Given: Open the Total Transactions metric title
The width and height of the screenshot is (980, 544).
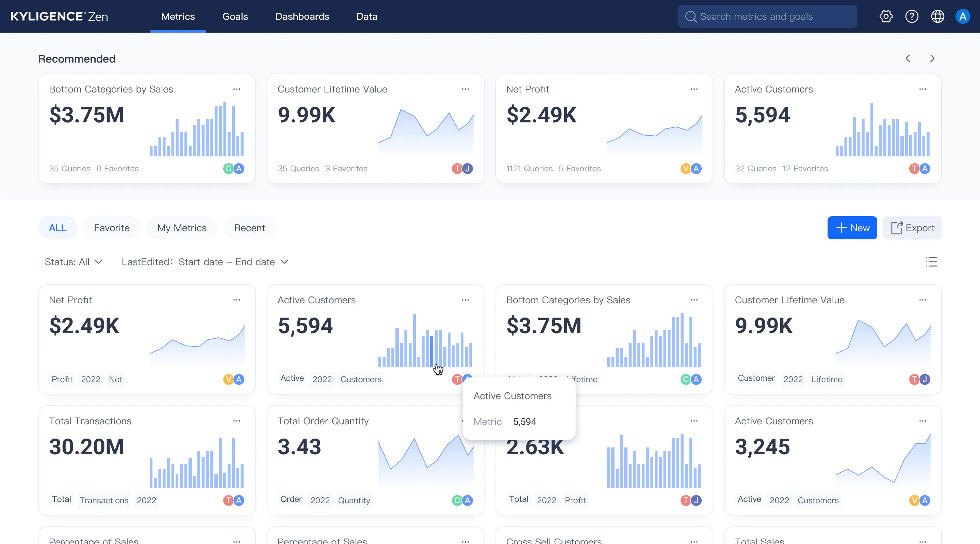Looking at the screenshot, I should (x=90, y=421).
